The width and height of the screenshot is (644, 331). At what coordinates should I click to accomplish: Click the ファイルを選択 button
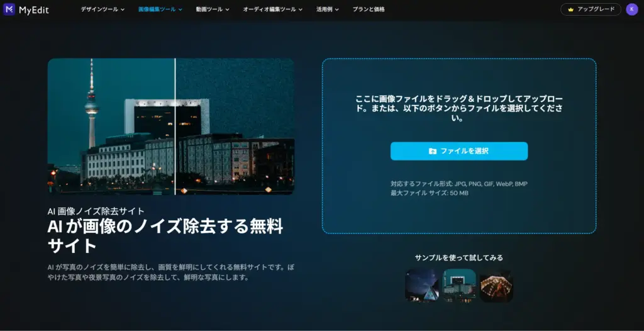pyautogui.click(x=458, y=151)
